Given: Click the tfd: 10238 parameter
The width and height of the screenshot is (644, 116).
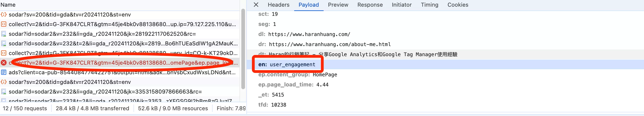Looking at the screenshot, I should (x=272, y=105).
